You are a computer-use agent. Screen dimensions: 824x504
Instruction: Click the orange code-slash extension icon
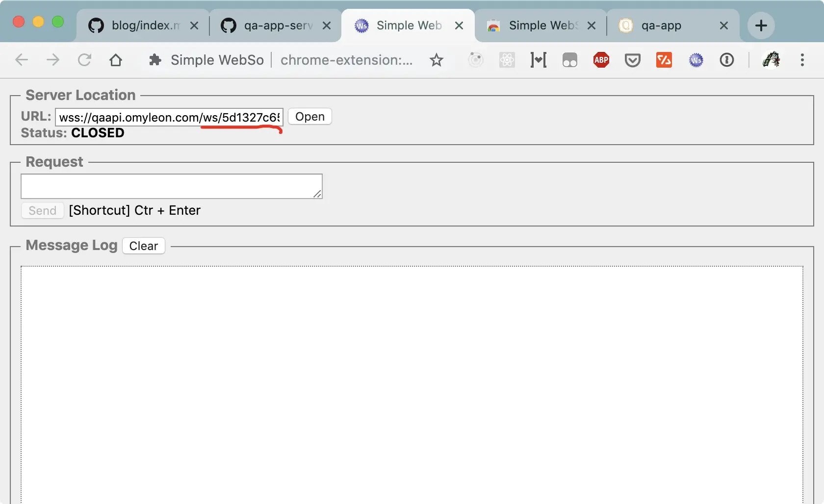(x=664, y=60)
